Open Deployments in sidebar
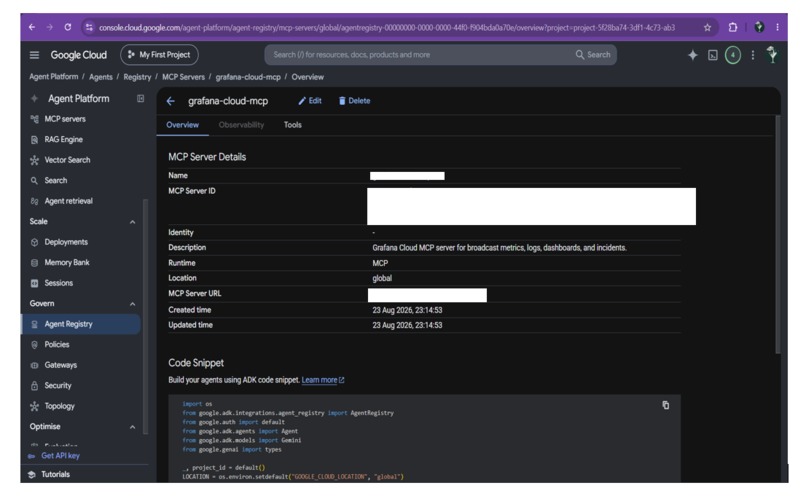 [x=66, y=242]
